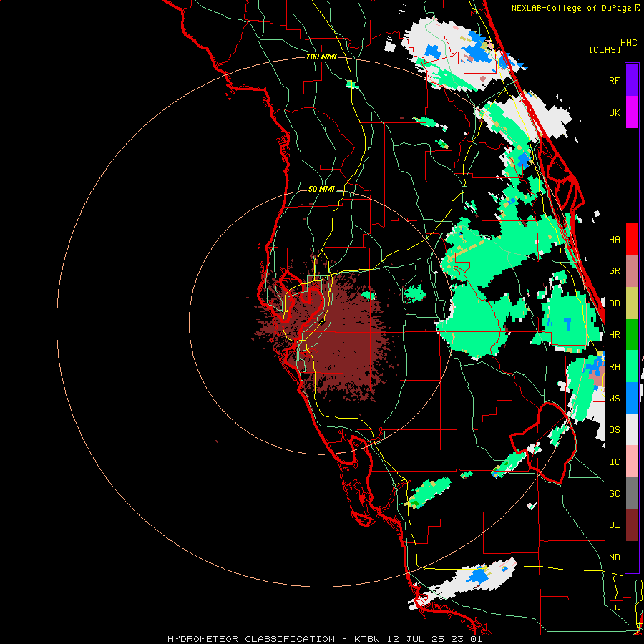Select the 'GR' legend label
The height and width of the screenshot is (644, 644).
point(614,271)
